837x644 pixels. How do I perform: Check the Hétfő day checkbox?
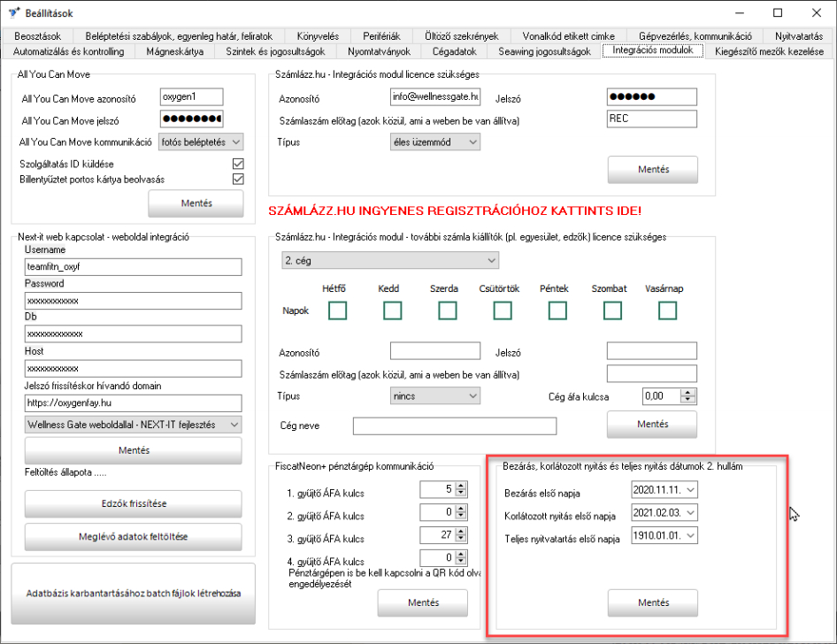coord(337,310)
